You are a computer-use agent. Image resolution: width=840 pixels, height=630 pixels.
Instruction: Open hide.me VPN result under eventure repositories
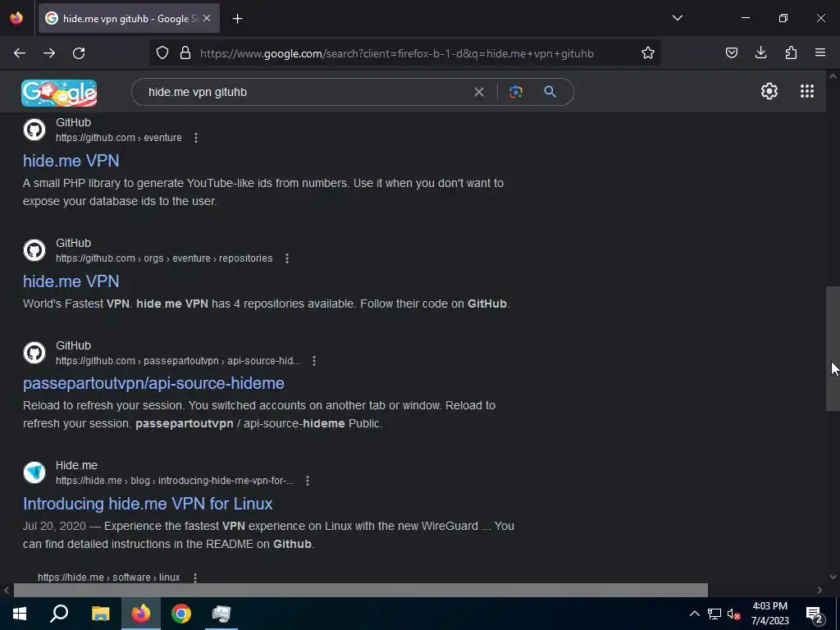pyautogui.click(x=71, y=281)
